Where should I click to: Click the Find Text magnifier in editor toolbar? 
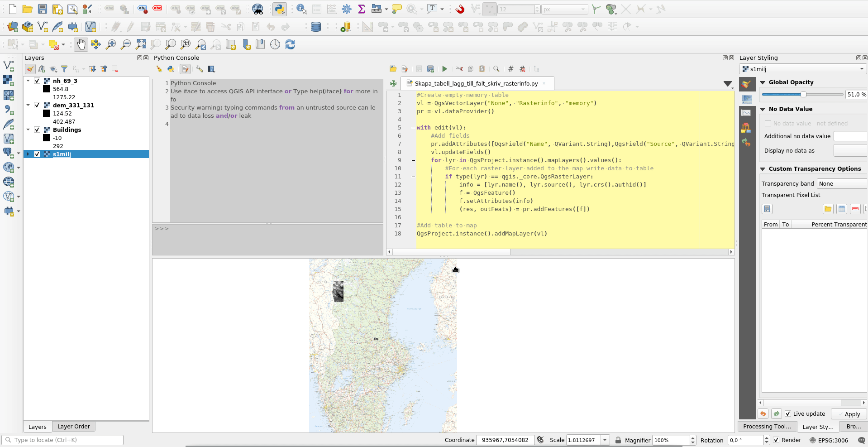pos(496,69)
